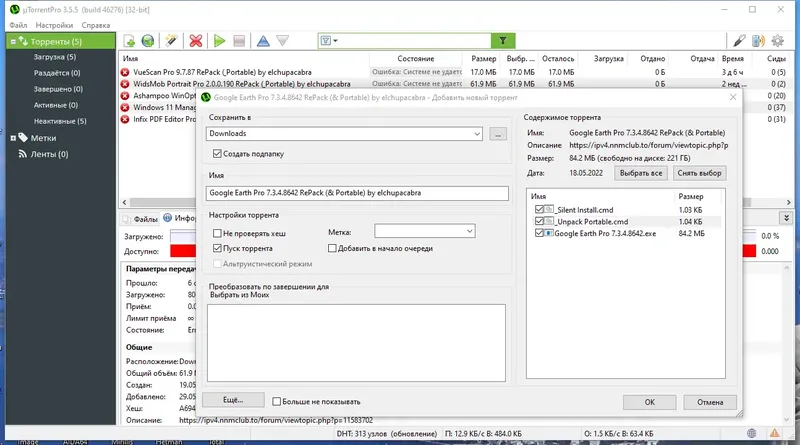This screenshot has width=800, height=445.
Task: Click the Метки tag icon in sidebar
Action: [23, 138]
